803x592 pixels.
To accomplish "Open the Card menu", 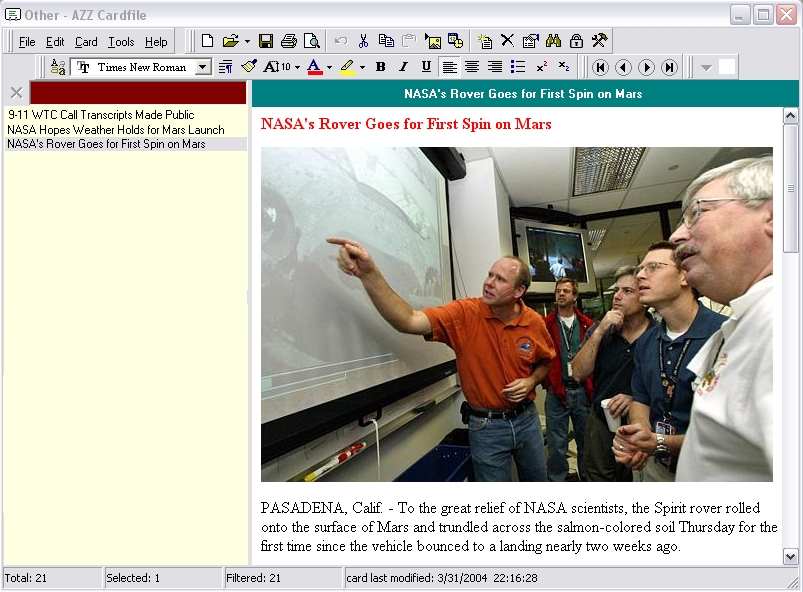I will click(86, 42).
